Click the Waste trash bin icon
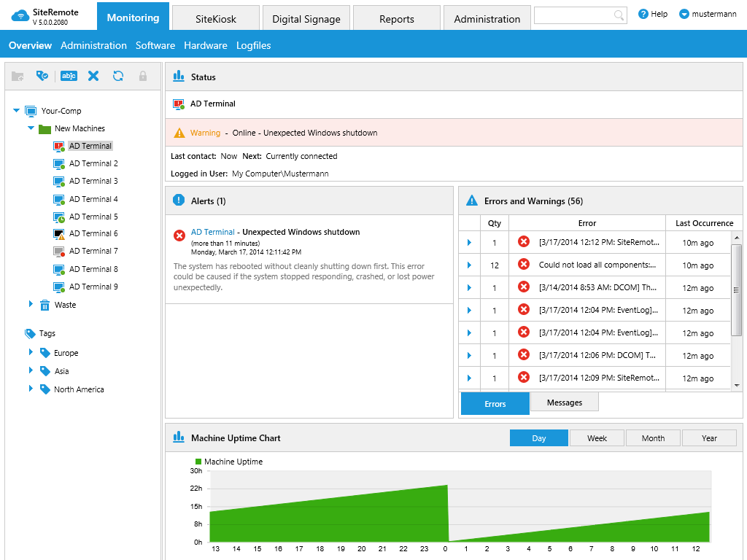Viewport: 747px width, 560px height. coord(45,305)
